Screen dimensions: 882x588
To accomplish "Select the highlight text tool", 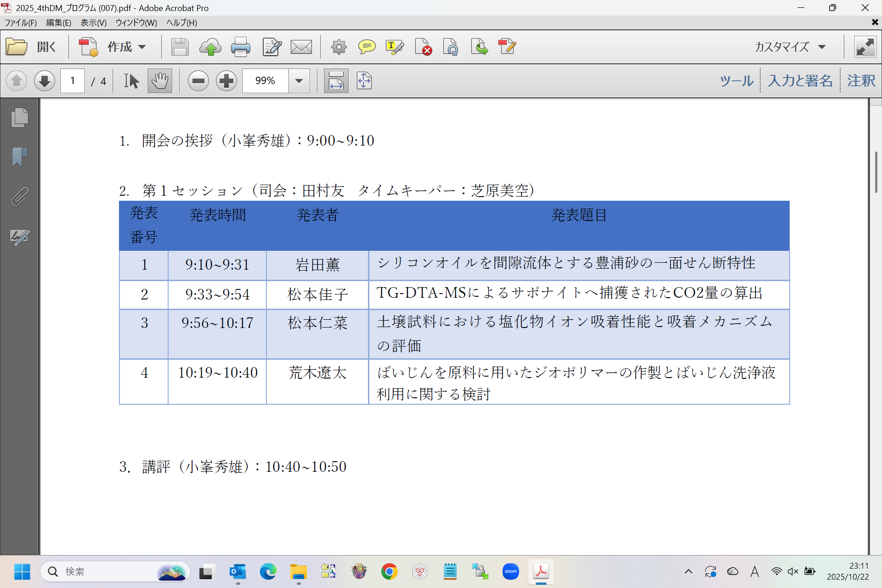I will coord(395,47).
